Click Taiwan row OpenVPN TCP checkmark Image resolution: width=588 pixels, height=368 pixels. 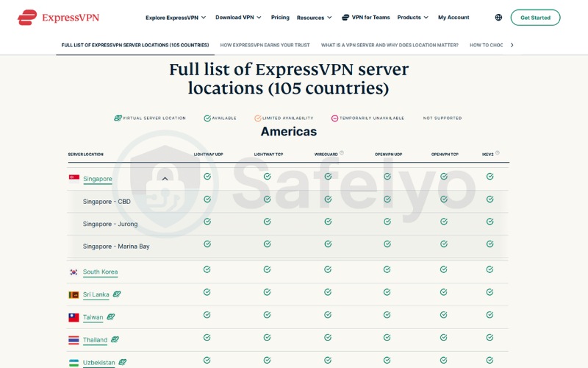point(444,315)
